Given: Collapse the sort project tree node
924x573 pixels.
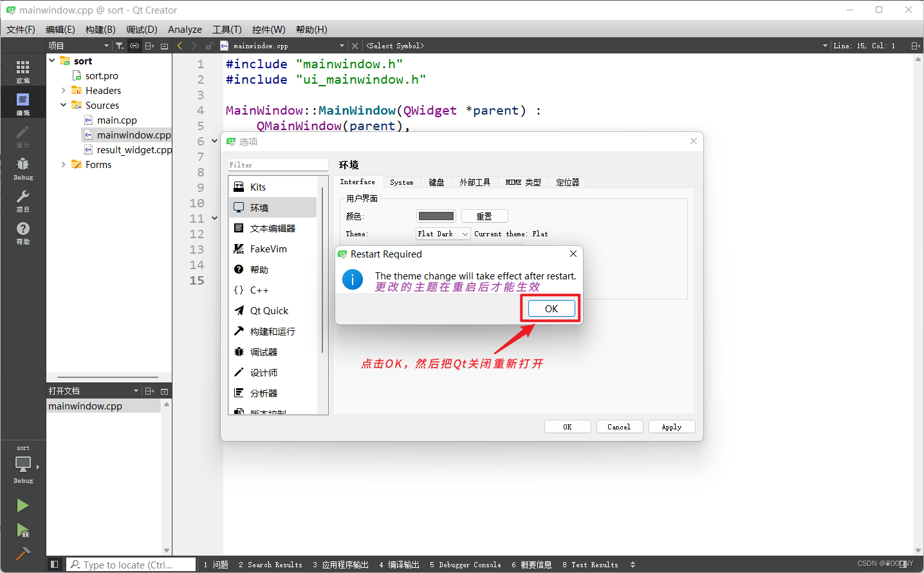Looking at the screenshot, I should 52,61.
